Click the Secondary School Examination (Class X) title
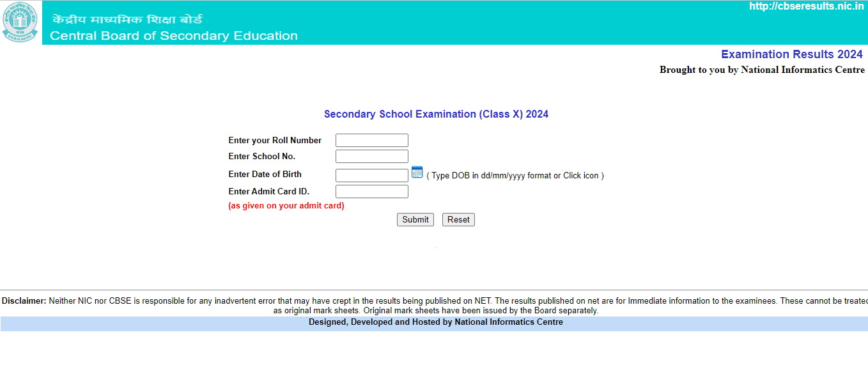Screen dimensions: 868x367 pyautogui.click(x=436, y=114)
